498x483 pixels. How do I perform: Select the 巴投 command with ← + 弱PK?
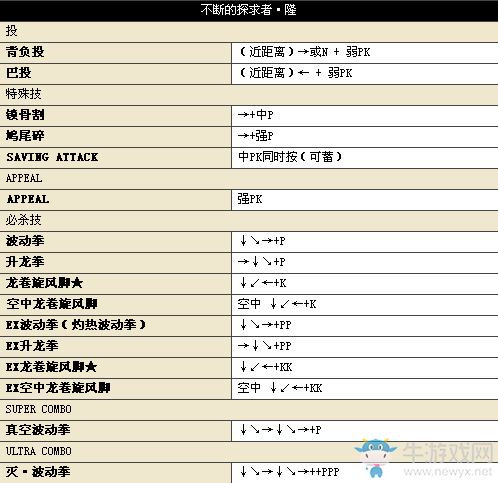click(x=296, y=73)
